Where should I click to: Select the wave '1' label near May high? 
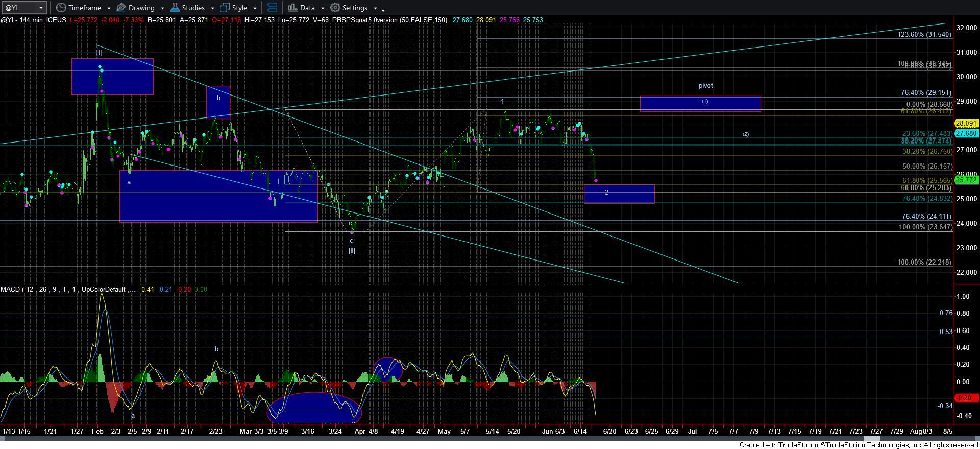click(x=502, y=102)
